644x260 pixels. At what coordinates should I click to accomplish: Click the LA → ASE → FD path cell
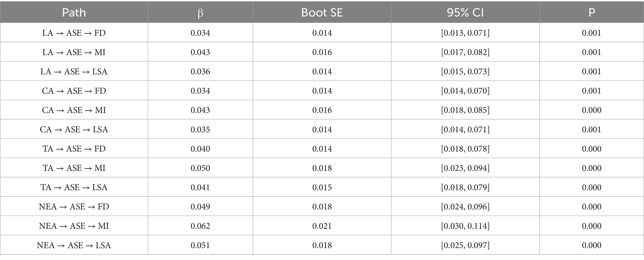coord(74,33)
